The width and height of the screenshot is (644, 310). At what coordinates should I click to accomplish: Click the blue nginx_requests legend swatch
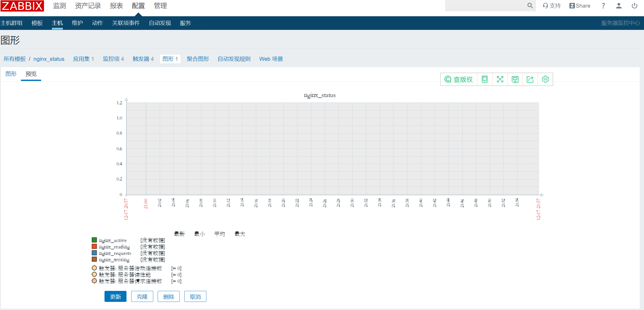[x=94, y=253]
